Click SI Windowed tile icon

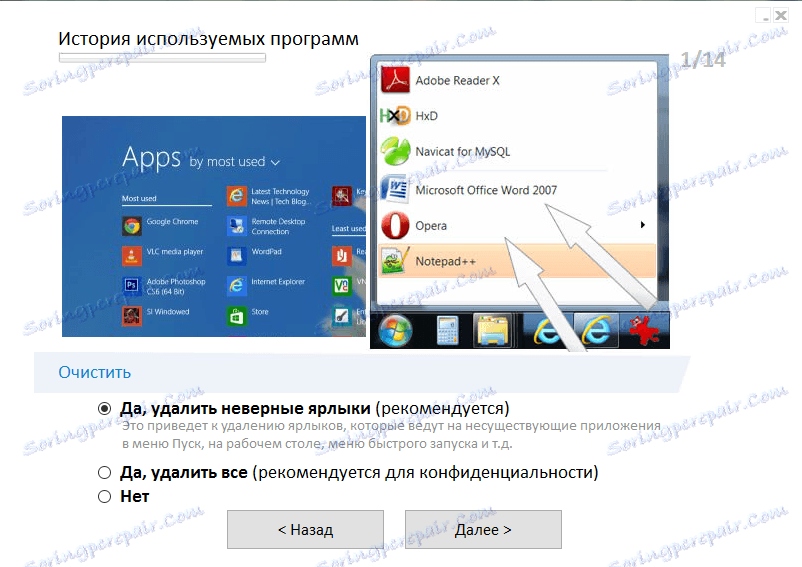132,316
